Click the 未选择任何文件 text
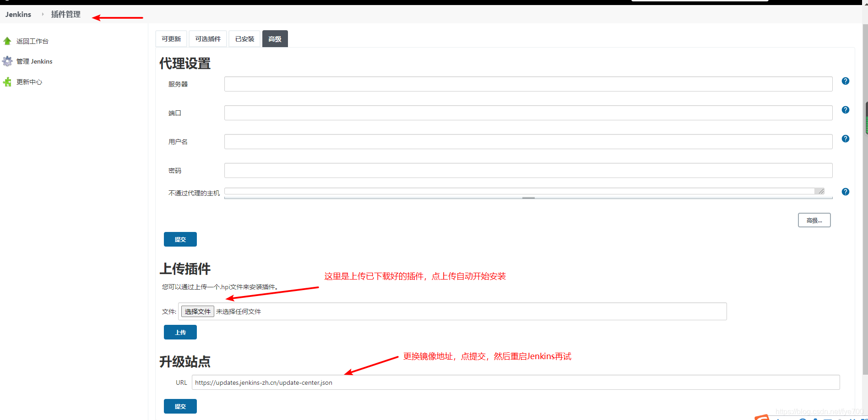868x420 pixels. [x=239, y=312]
